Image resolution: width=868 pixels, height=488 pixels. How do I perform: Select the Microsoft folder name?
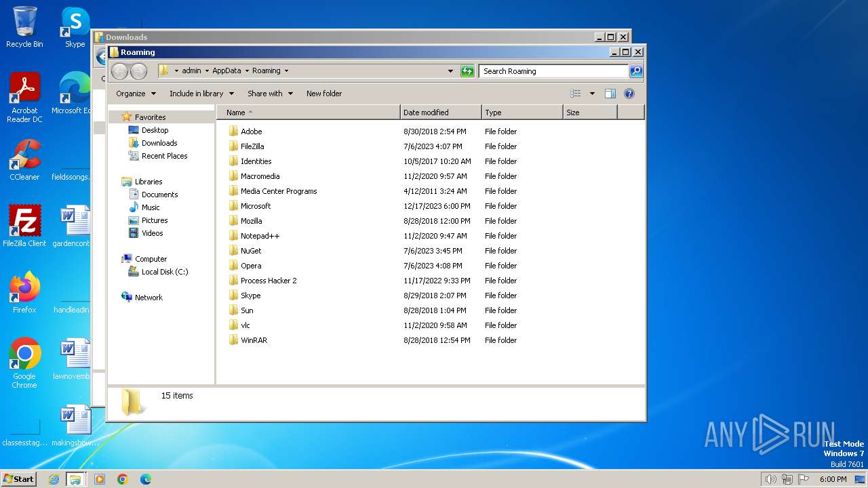pyautogui.click(x=256, y=206)
